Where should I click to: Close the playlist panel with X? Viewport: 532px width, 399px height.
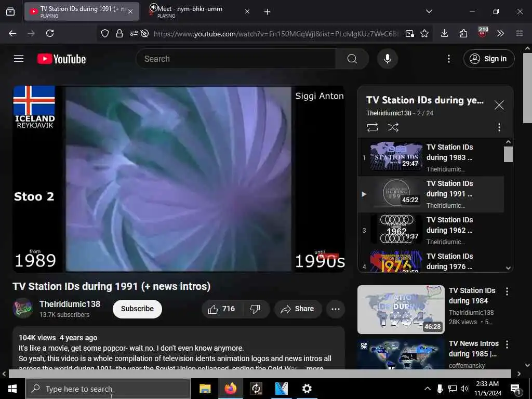click(499, 105)
